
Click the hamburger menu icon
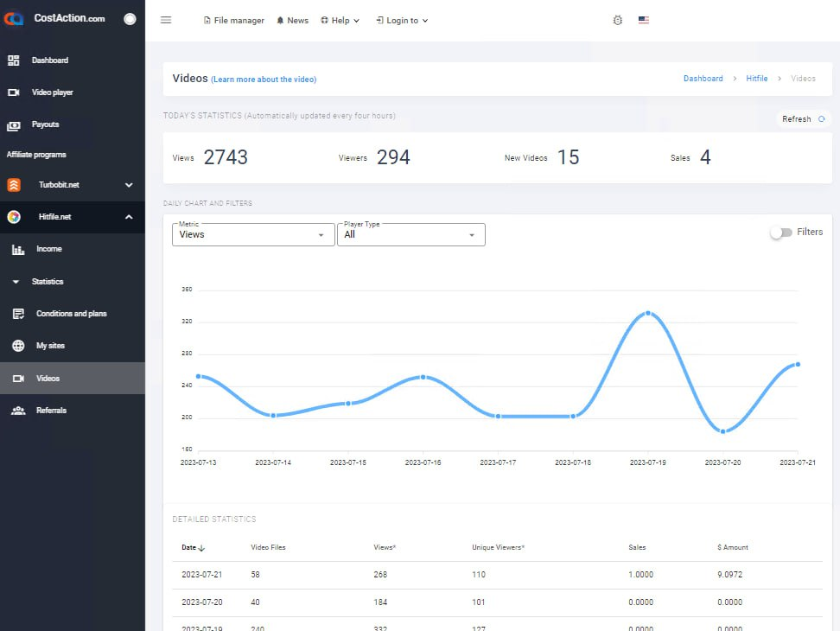[x=166, y=20]
